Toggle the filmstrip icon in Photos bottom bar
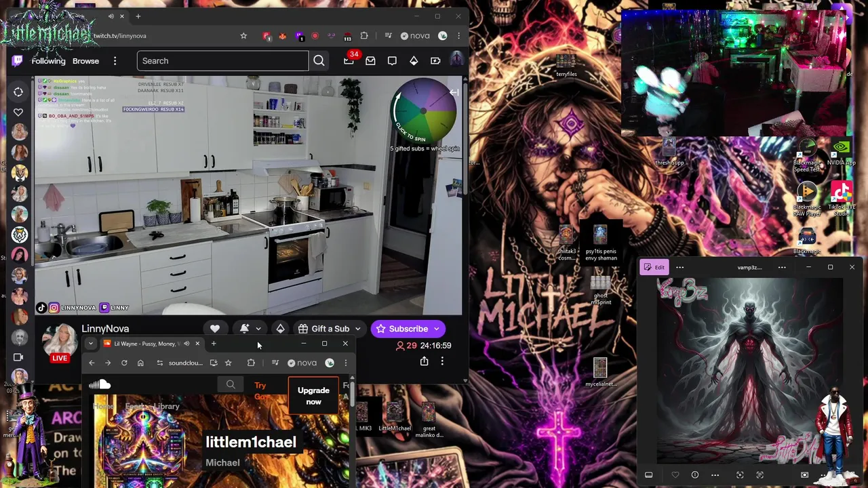 [x=648, y=475]
